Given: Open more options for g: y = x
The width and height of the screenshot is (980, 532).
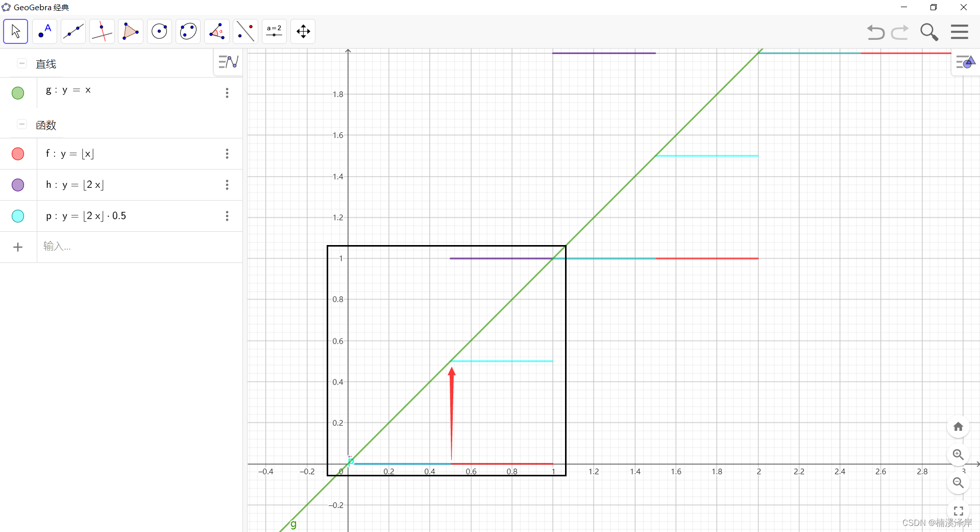Looking at the screenshot, I should tap(227, 93).
